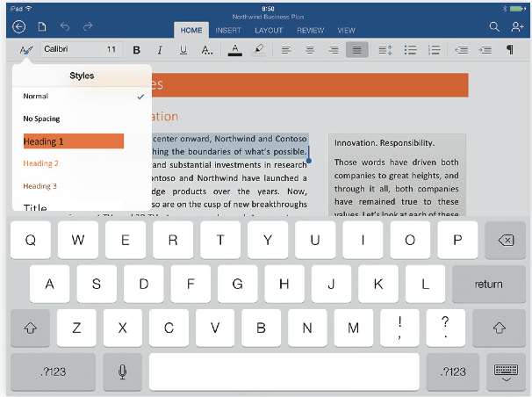Tap the P key
This screenshot has width=532, height=397.
pos(457,241)
